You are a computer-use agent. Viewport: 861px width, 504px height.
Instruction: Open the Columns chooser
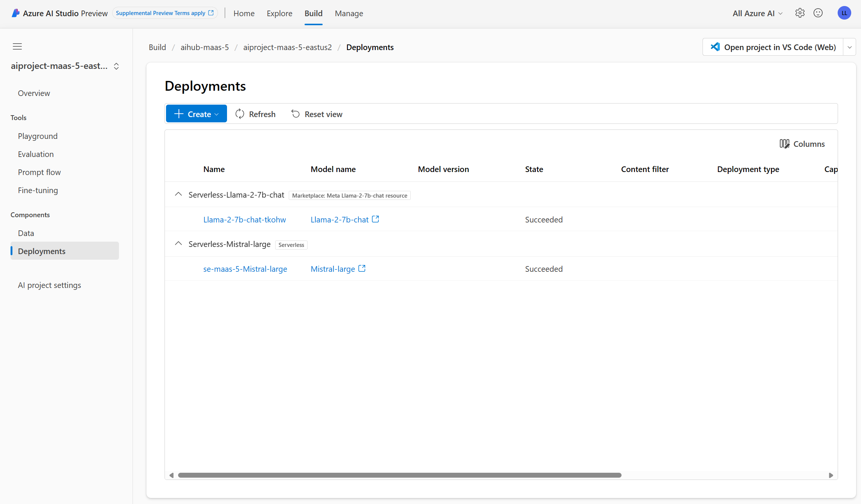tap(802, 144)
